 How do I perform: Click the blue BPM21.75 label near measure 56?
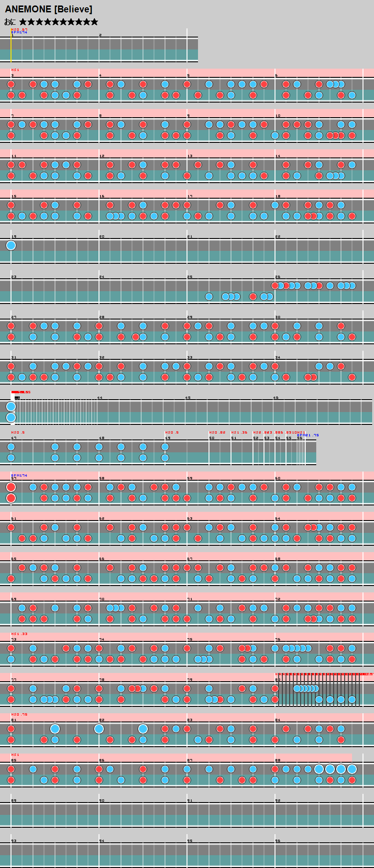tap(308, 435)
